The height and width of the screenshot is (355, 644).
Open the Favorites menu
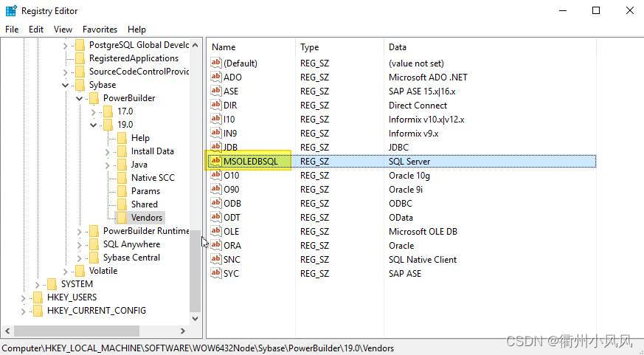pos(100,30)
